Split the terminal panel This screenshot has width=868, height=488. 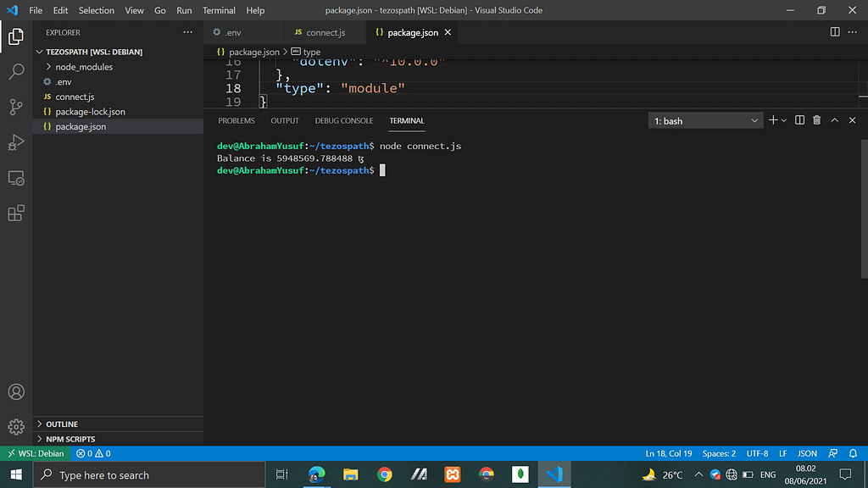(x=799, y=120)
